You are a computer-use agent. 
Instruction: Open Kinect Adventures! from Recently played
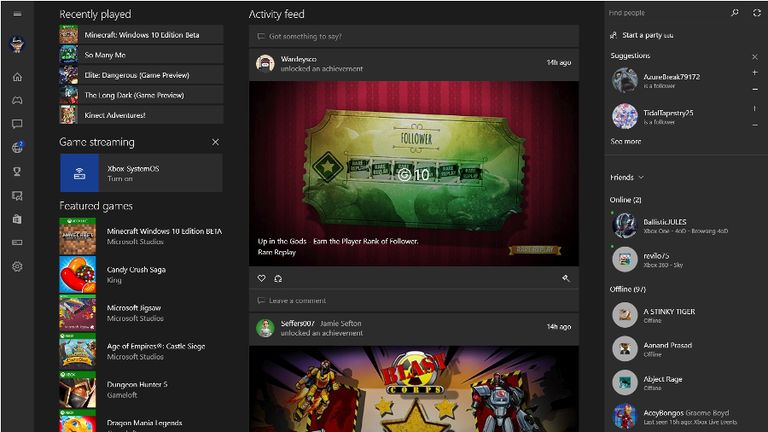141,115
